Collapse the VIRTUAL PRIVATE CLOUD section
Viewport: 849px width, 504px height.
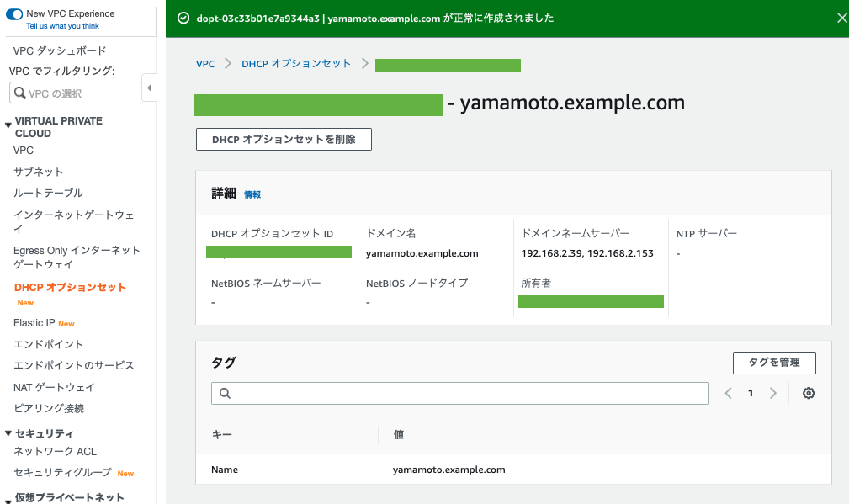[8, 125]
